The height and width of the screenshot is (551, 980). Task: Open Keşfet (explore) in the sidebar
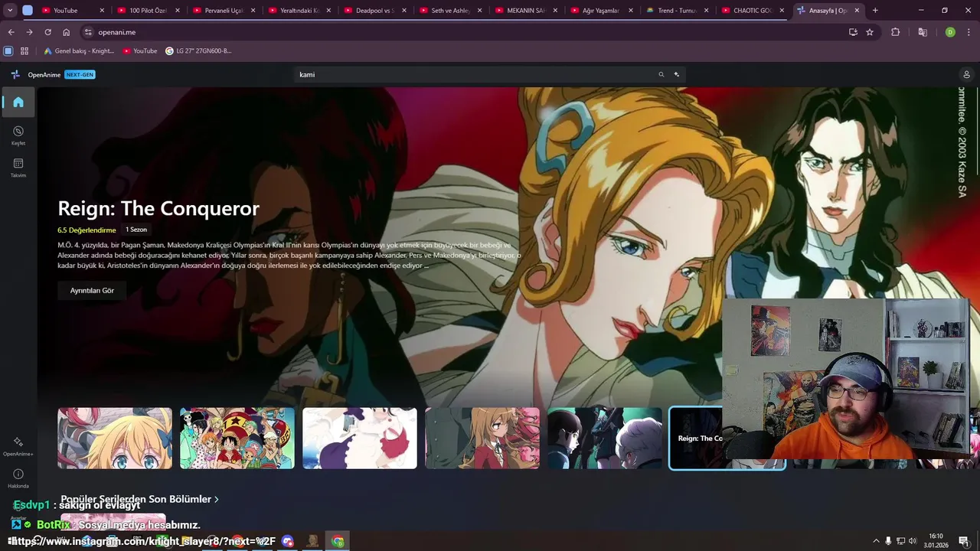pos(18,135)
